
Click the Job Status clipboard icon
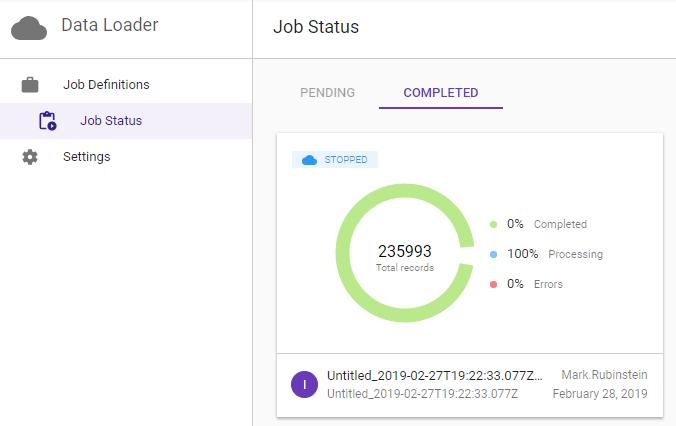click(47, 121)
